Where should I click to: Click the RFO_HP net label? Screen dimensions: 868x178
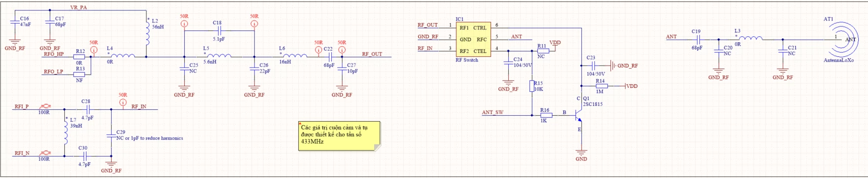[54, 54]
